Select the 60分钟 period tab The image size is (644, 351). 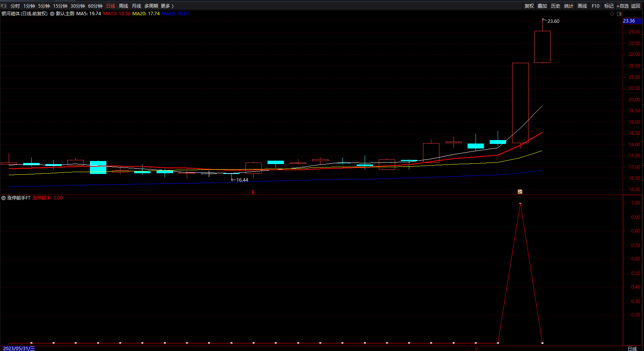pyautogui.click(x=95, y=6)
